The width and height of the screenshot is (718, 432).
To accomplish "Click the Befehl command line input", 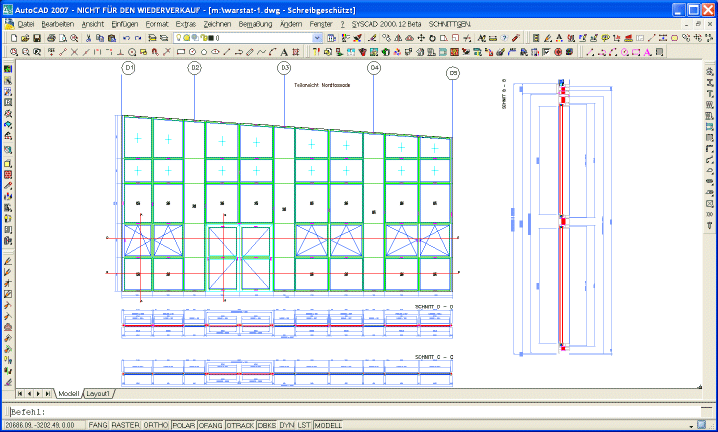I will (x=355, y=412).
